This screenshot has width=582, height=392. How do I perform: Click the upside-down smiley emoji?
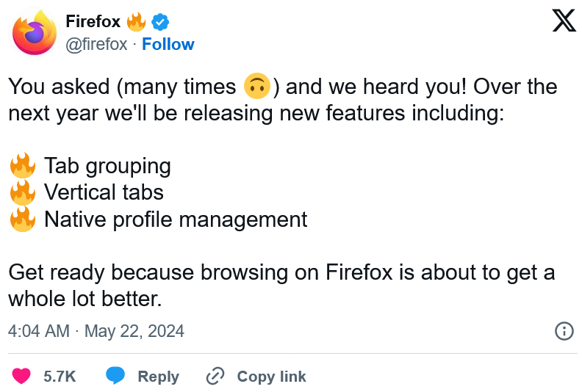point(257,86)
